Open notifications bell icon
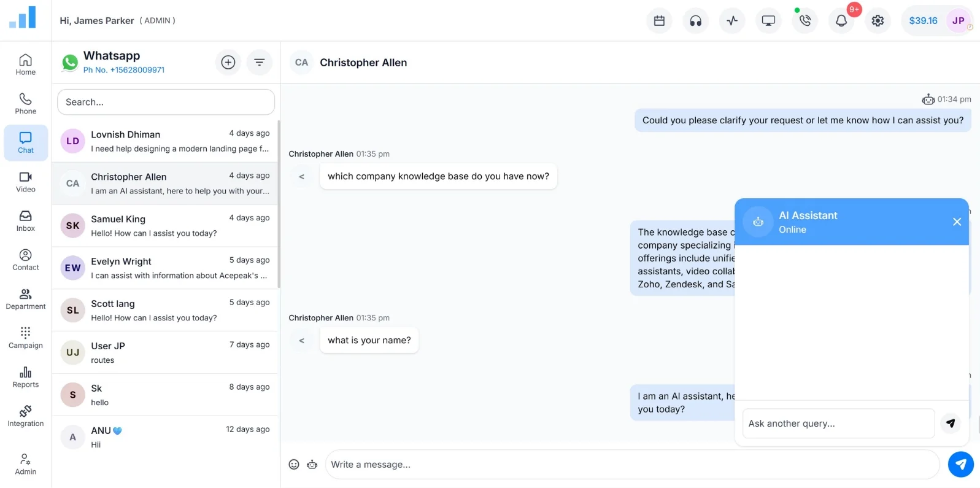This screenshot has height=488, width=980. click(x=841, y=21)
